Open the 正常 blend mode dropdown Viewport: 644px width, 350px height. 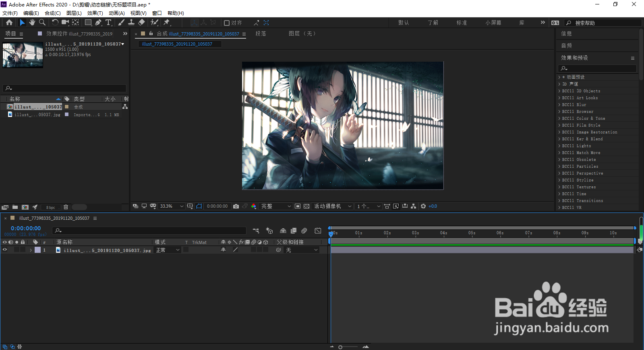click(168, 250)
